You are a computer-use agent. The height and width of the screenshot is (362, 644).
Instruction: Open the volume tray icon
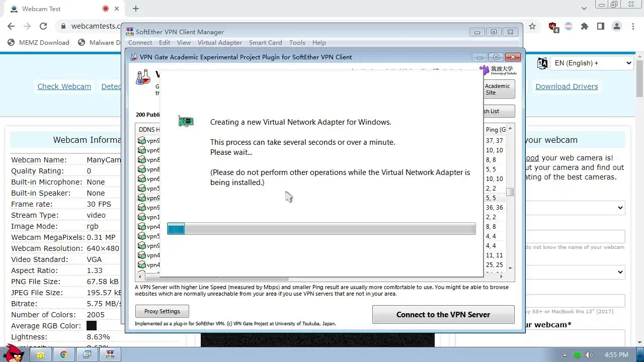pos(589,355)
